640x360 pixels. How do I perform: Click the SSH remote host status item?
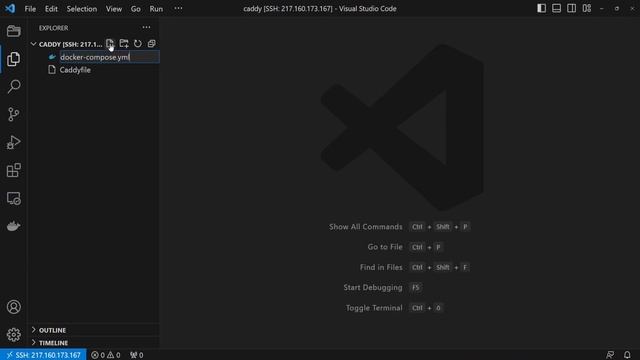(43, 355)
